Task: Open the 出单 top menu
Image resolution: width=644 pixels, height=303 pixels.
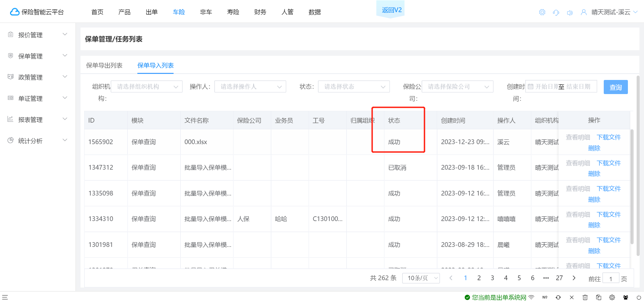Action: tap(152, 12)
